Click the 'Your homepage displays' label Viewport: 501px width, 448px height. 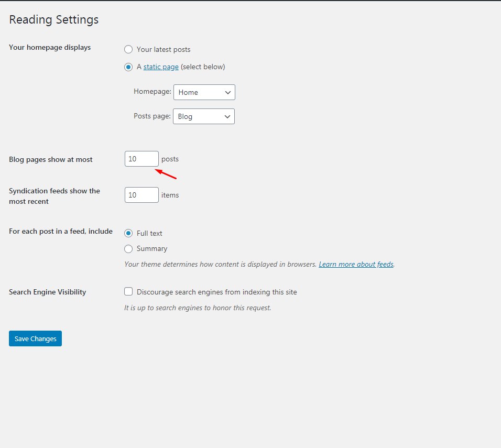click(x=50, y=47)
